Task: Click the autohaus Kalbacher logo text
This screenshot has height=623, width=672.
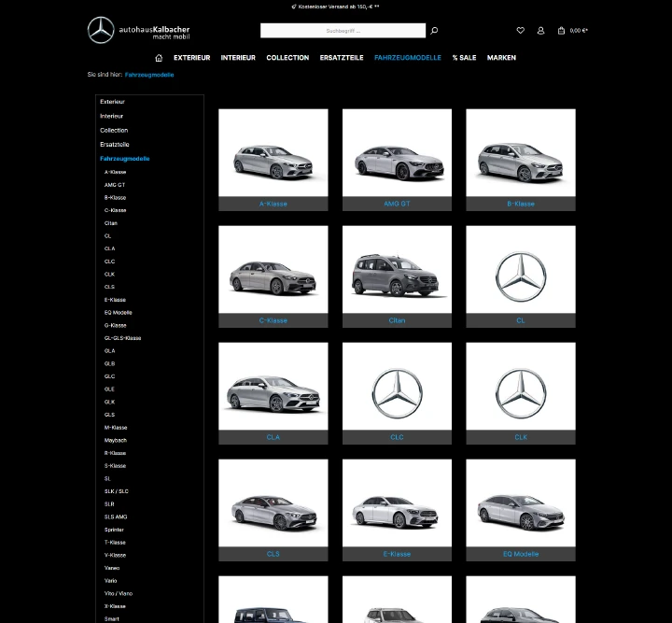Action: [x=154, y=32]
